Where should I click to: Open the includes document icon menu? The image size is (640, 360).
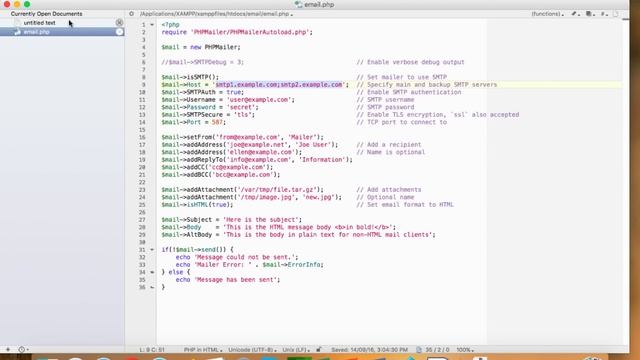click(x=590, y=14)
